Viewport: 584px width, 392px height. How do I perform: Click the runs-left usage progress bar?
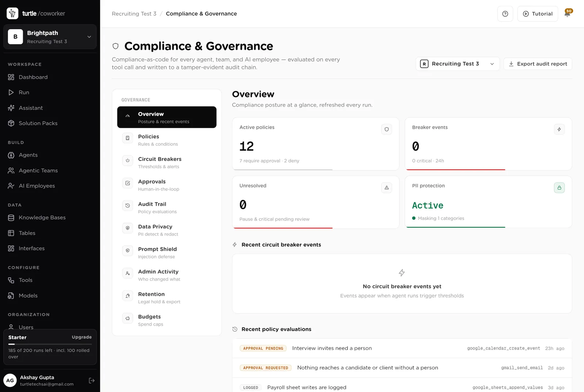(50, 344)
